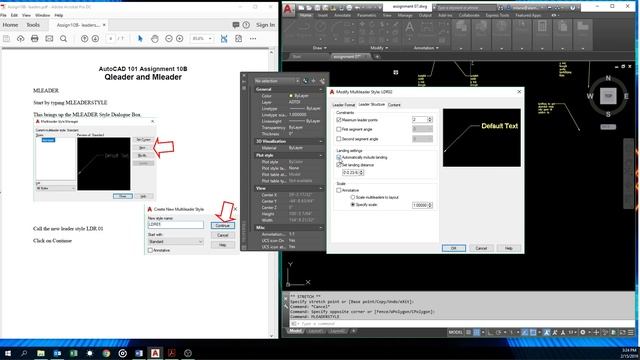The width and height of the screenshot is (640, 360).
Task: Click the Acrobat zoom out minus icon
Action: coord(169,38)
